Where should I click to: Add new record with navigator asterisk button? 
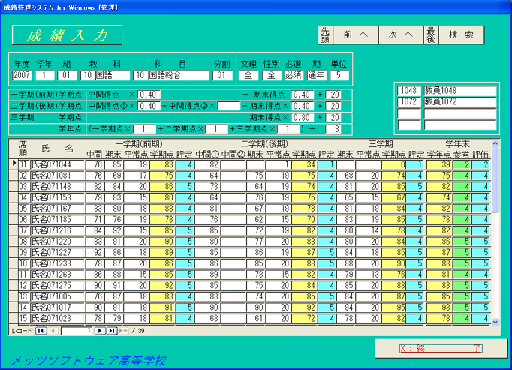pos(123,331)
